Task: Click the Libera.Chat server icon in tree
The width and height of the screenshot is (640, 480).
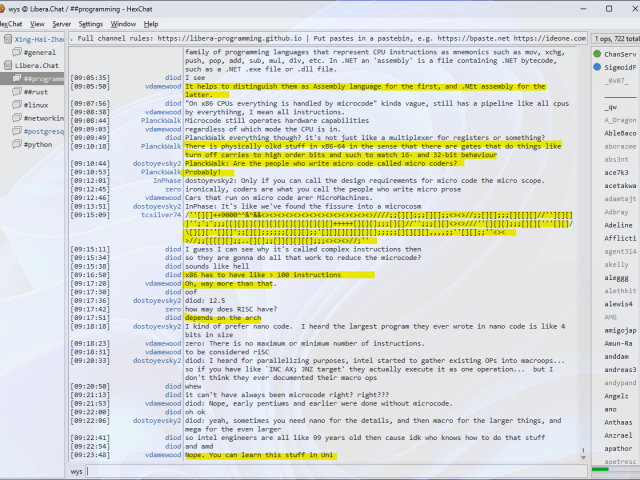Action: 7,64
